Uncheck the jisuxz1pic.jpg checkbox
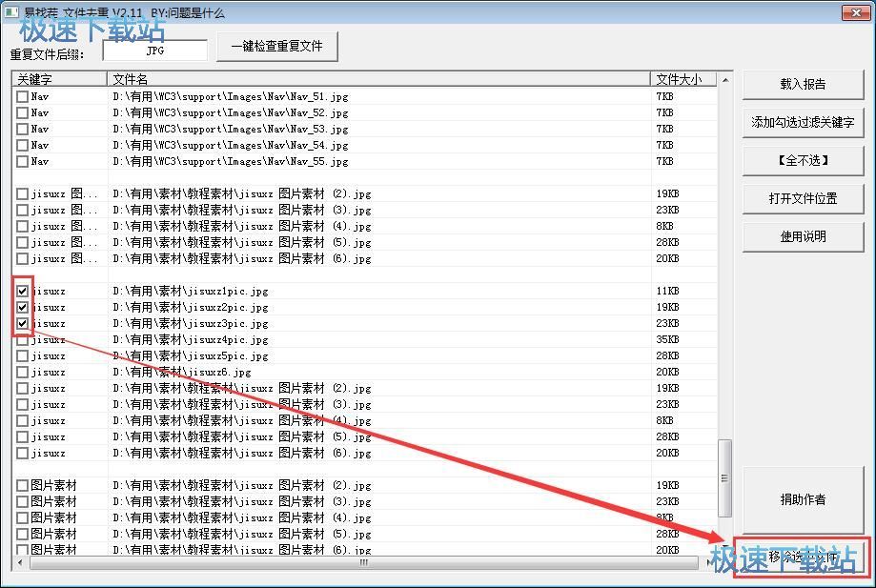The image size is (876, 588). [x=22, y=291]
